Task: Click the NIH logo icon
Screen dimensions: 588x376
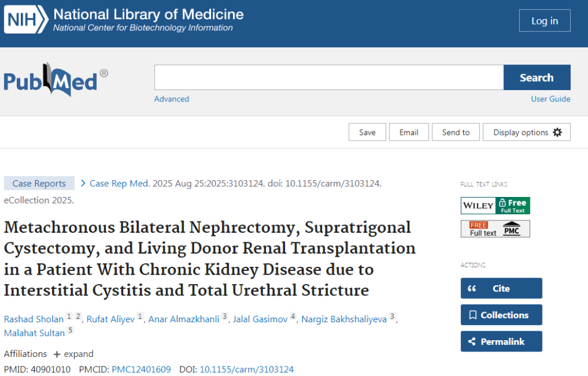Action: (26, 20)
